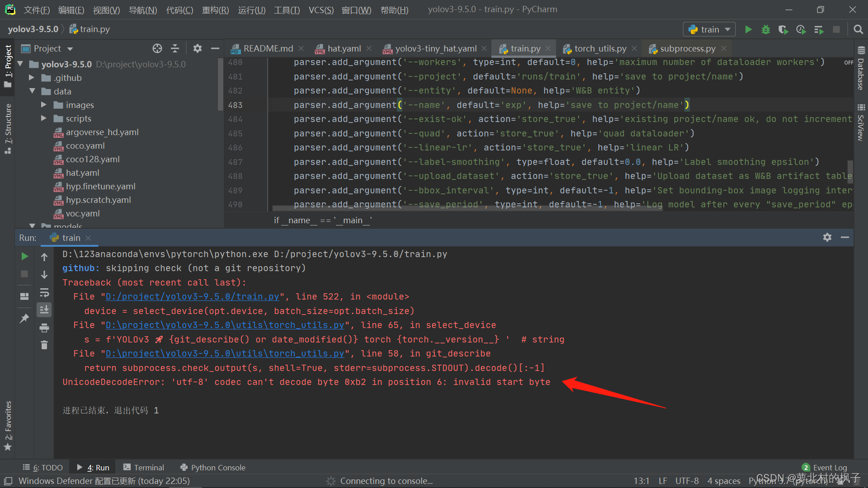Collapse the yolov3-9.5.0 root folder
868x488 pixels.
click(20, 64)
